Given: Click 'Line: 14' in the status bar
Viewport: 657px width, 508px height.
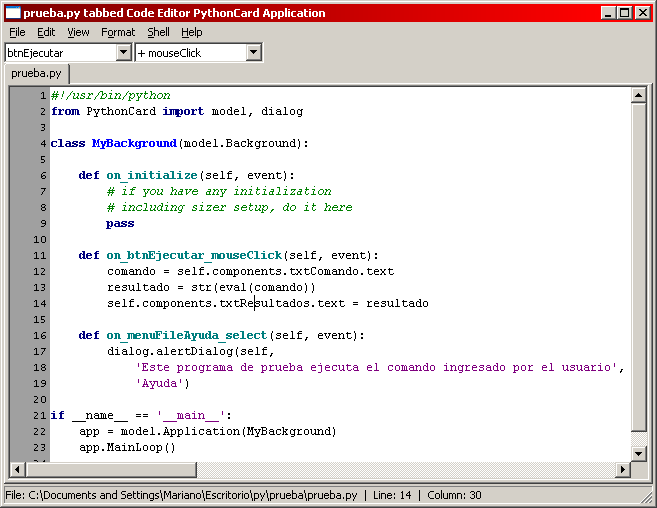Looking at the screenshot, I should pos(392,495).
